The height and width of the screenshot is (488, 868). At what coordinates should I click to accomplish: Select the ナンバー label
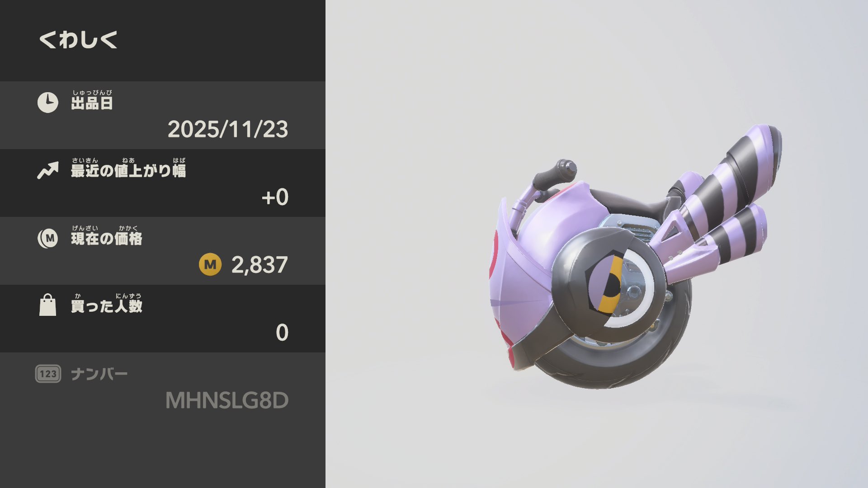99,374
